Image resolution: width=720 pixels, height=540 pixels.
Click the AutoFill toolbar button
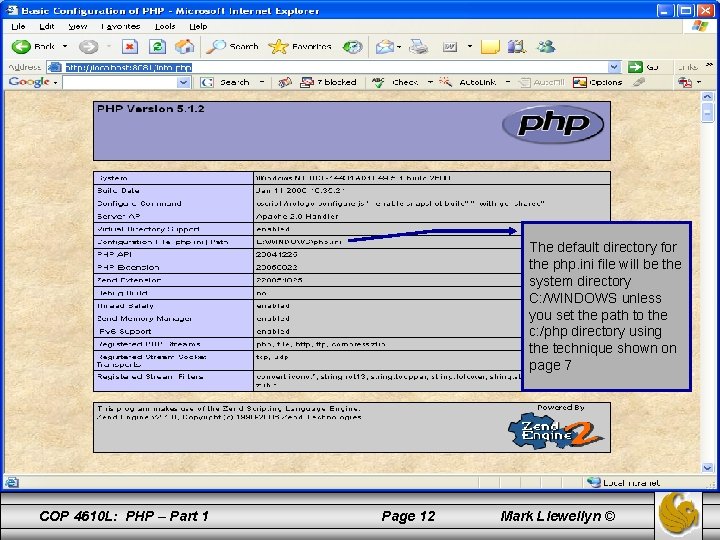click(x=541, y=82)
